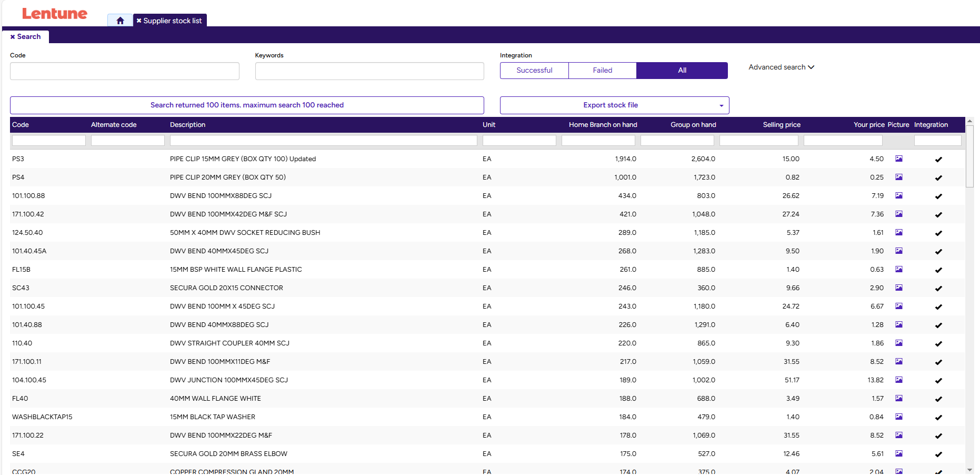
Task: Click the Group on hand filter box
Action: 677,141
